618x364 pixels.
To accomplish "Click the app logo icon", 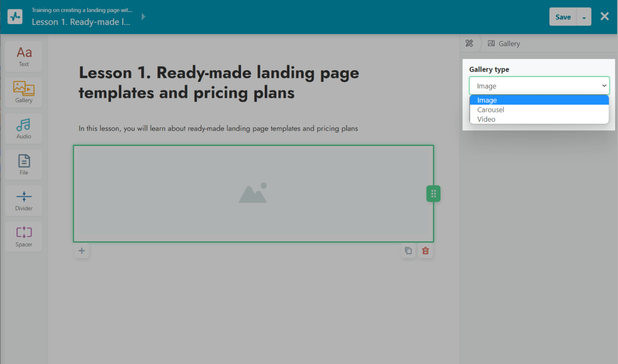I will (15, 17).
